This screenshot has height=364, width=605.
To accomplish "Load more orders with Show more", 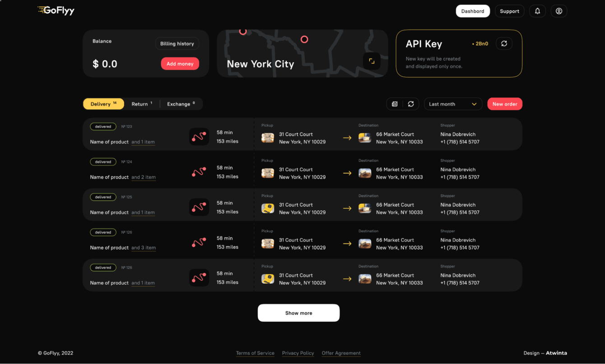I will click(x=298, y=313).
